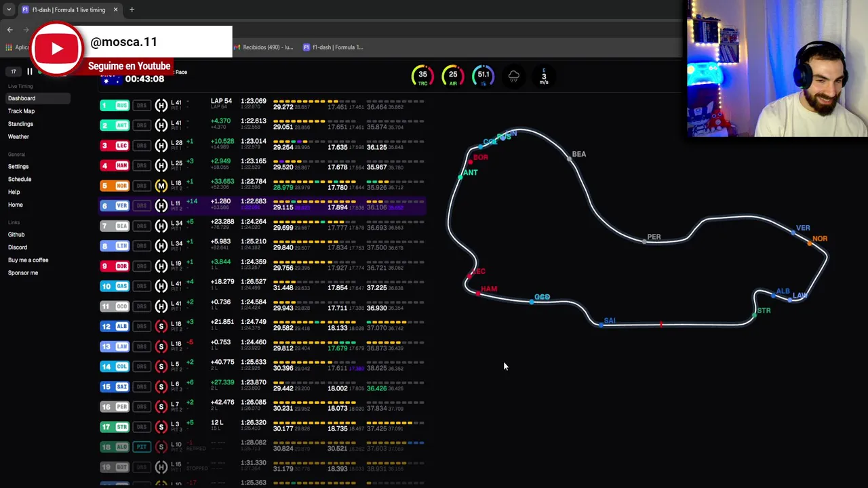Viewport: 868px width, 488px height.
Task: Open the f1-dash bookmark in bookmarks bar
Action: [x=333, y=47]
